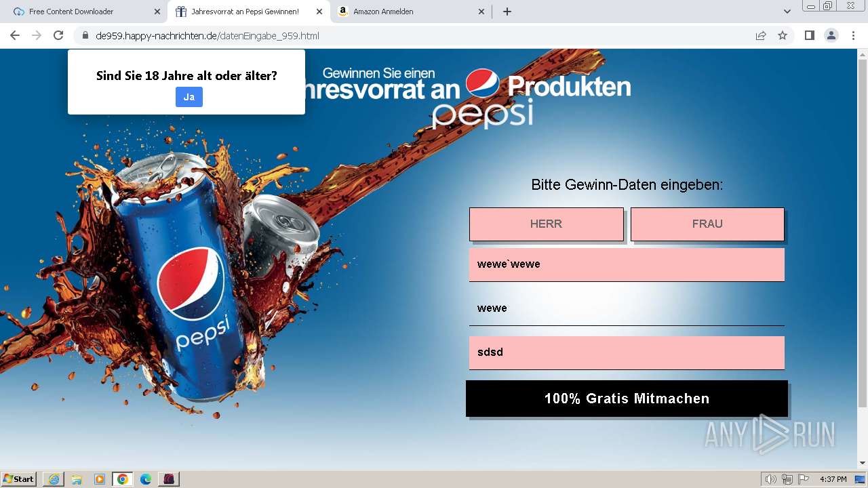
Task: Click the field containing wewe
Action: 627,308
